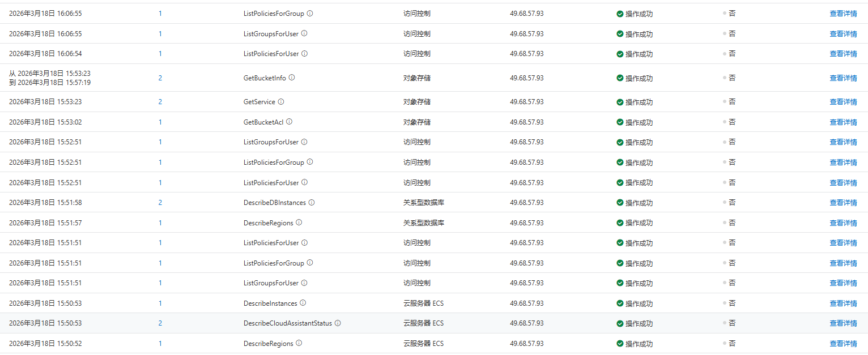Click info icon of 15:51:57 DescribeRegions
The image size is (868, 355).
(x=299, y=223)
